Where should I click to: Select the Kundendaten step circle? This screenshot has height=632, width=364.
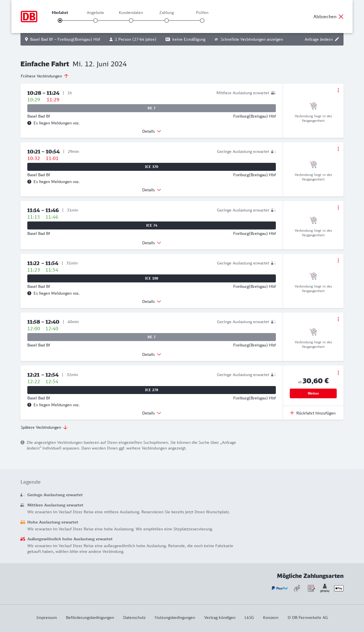(x=131, y=20)
